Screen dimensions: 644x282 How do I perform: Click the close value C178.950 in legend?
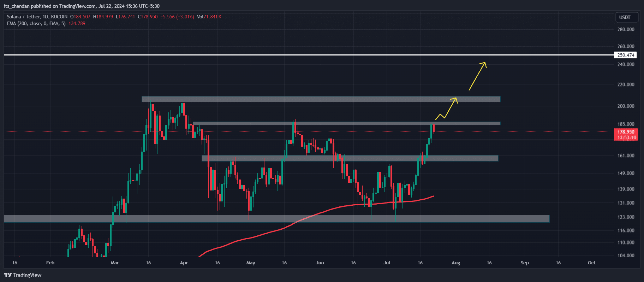point(148,17)
